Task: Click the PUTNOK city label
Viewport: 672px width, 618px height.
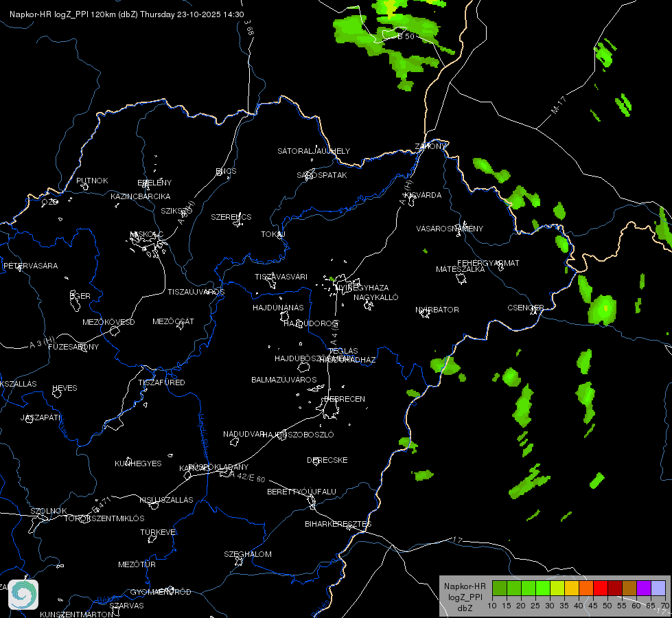Action: 92,181
